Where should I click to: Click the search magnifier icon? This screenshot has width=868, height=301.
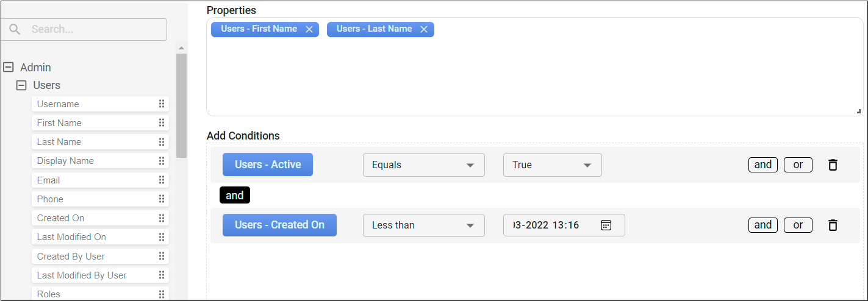tap(15, 29)
